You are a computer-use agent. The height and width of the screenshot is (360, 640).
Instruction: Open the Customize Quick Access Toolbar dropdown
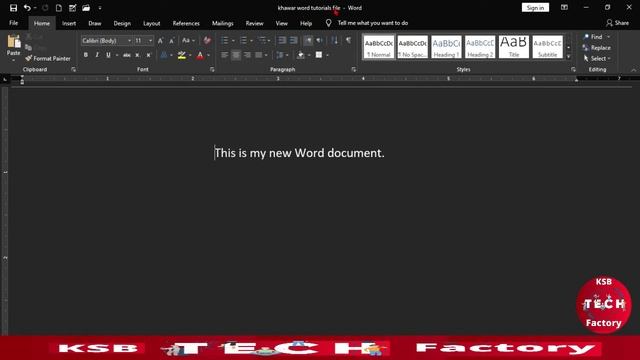point(100,8)
